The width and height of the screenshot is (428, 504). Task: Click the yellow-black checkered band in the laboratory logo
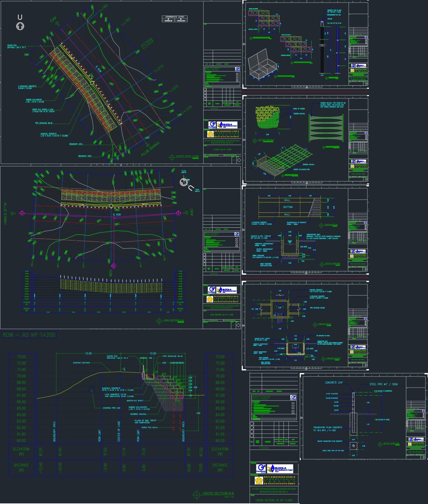point(226,131)
